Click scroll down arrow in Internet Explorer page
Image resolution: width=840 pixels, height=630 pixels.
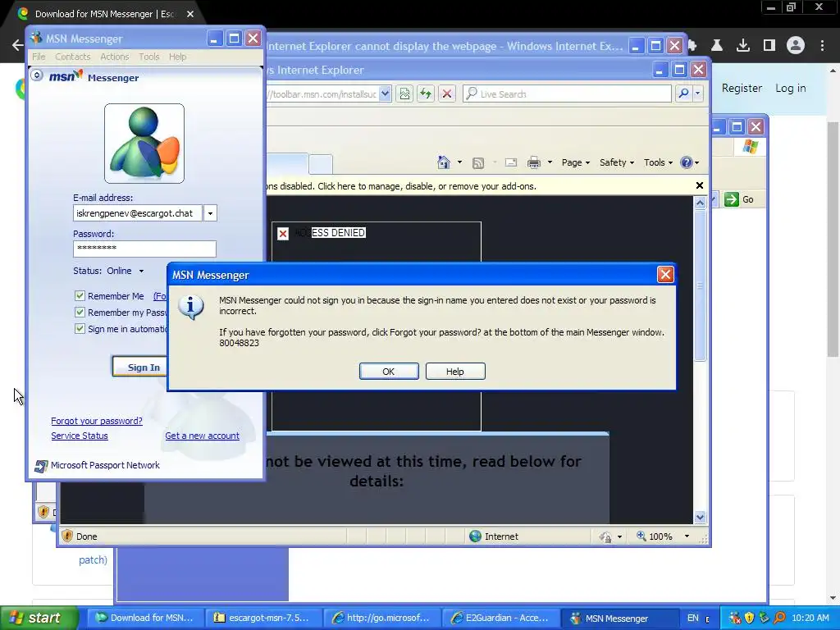700,517
